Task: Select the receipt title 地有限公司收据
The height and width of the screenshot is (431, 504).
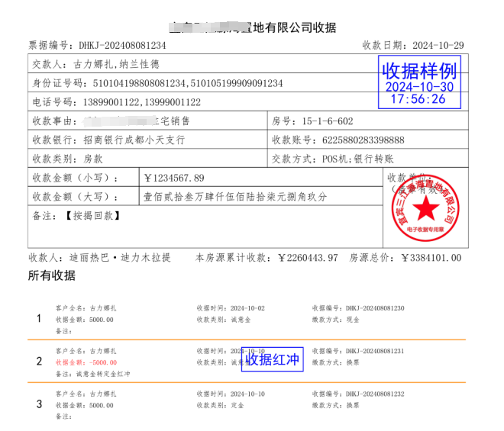Action: click(x=295, y=28)
